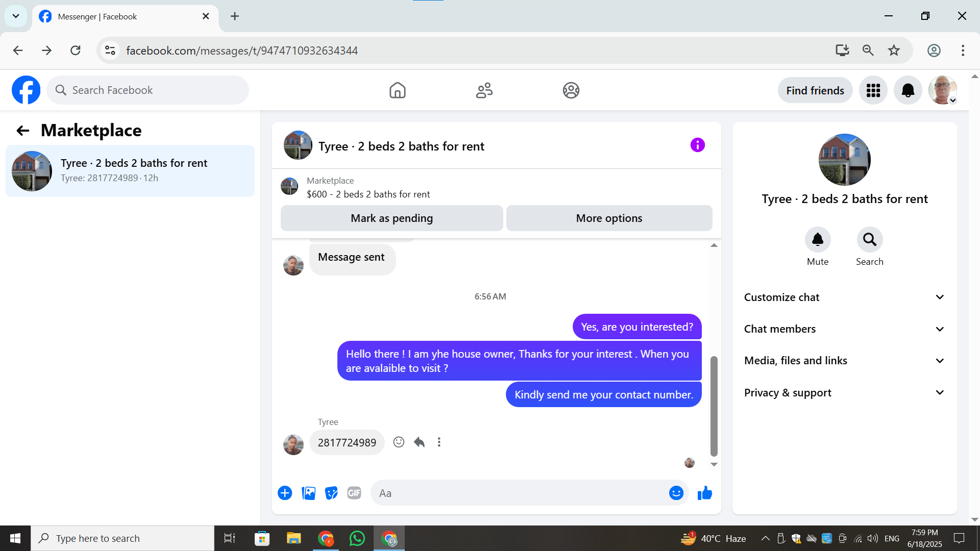980x551 pixels.
Task: Click Mark as pending button
Action: pyautogui.click(x=392, y=218)
